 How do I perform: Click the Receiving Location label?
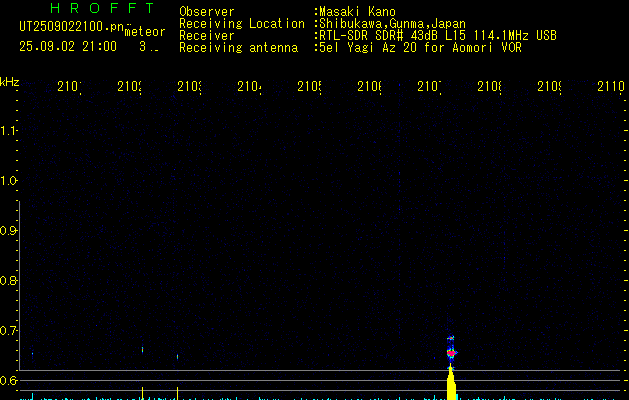pos(242,24)
